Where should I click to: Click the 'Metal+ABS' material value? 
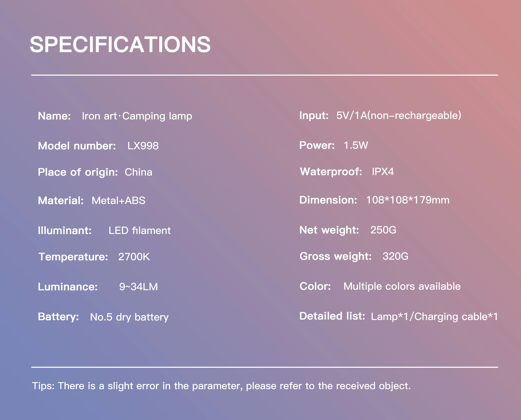(118, 201)
